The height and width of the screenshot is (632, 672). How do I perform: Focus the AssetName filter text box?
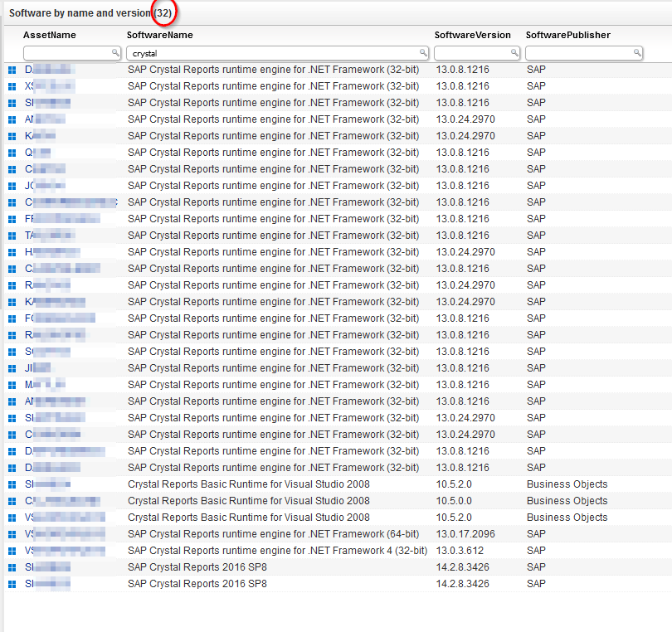click(x=66, y=53)
